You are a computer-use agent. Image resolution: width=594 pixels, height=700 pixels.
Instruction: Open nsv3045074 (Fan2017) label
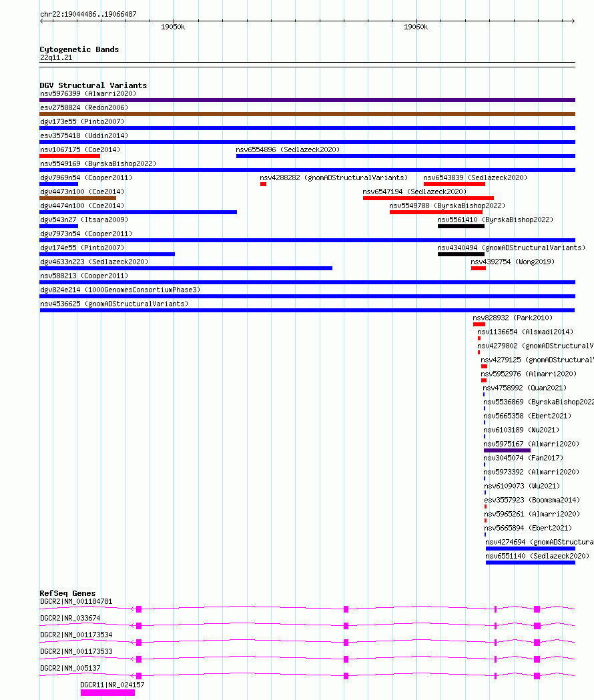click(523, 458)
